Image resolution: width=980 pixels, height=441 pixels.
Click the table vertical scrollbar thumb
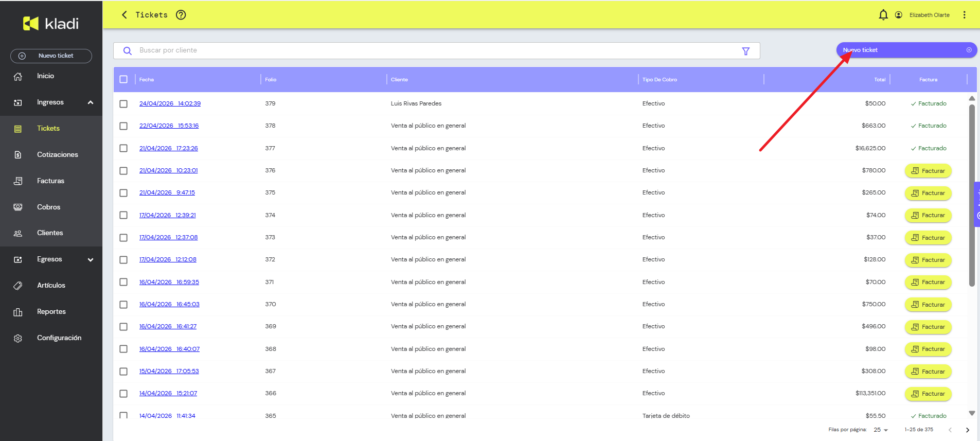(x=972, y=196)
